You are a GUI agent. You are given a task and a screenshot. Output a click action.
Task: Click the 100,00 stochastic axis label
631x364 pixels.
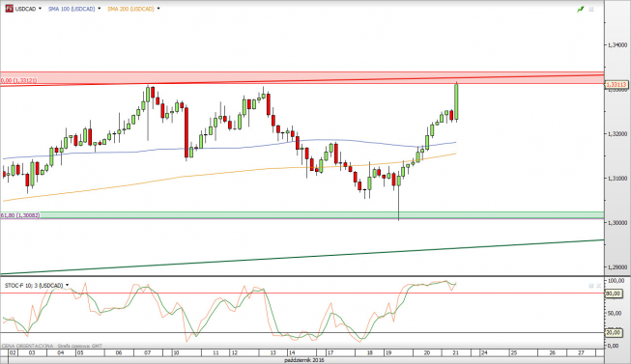tap(616, 280)
